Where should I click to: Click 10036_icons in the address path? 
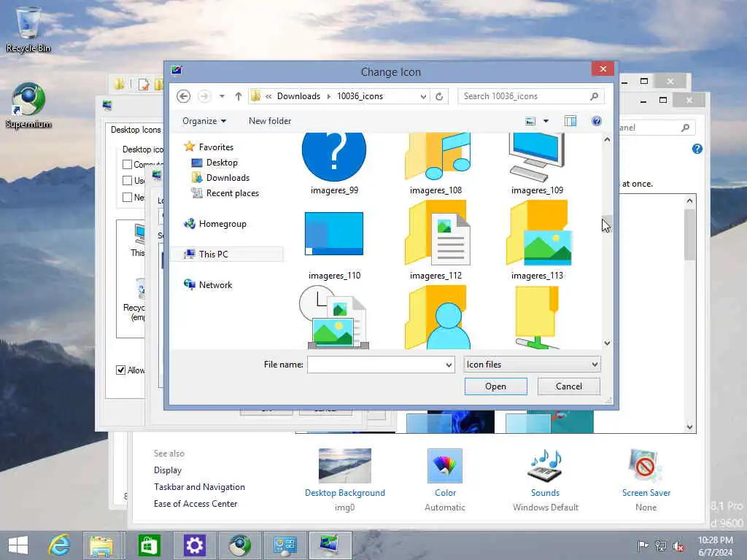click(360, 96)
